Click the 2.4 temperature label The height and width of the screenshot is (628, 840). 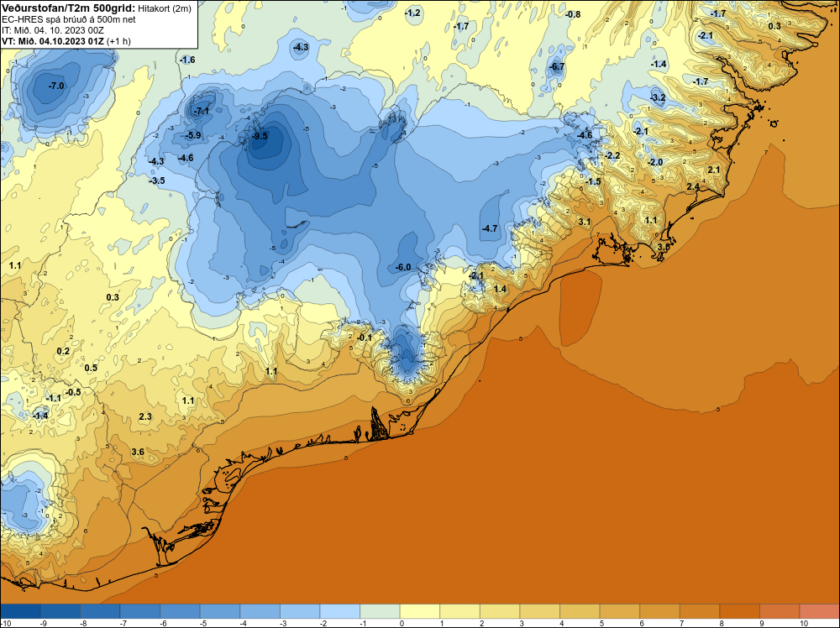click(693, 187)
